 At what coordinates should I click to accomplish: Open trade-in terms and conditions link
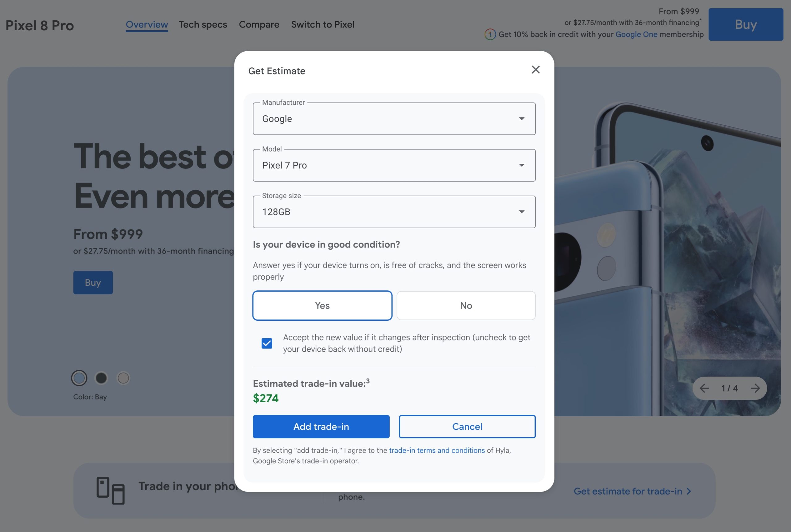pyautogui.click(x=437, y=450)
